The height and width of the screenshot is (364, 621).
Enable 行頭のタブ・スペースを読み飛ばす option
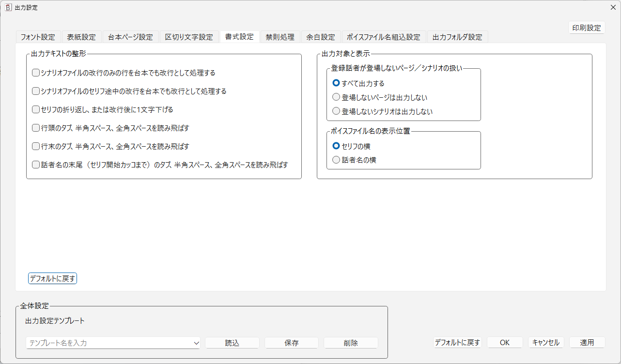pos(35,128)
